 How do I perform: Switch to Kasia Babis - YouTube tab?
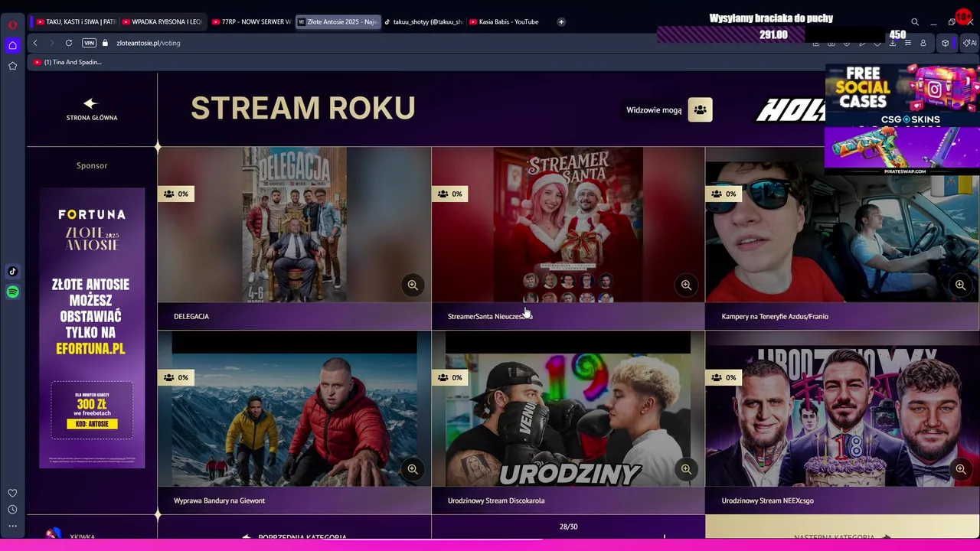504,21
